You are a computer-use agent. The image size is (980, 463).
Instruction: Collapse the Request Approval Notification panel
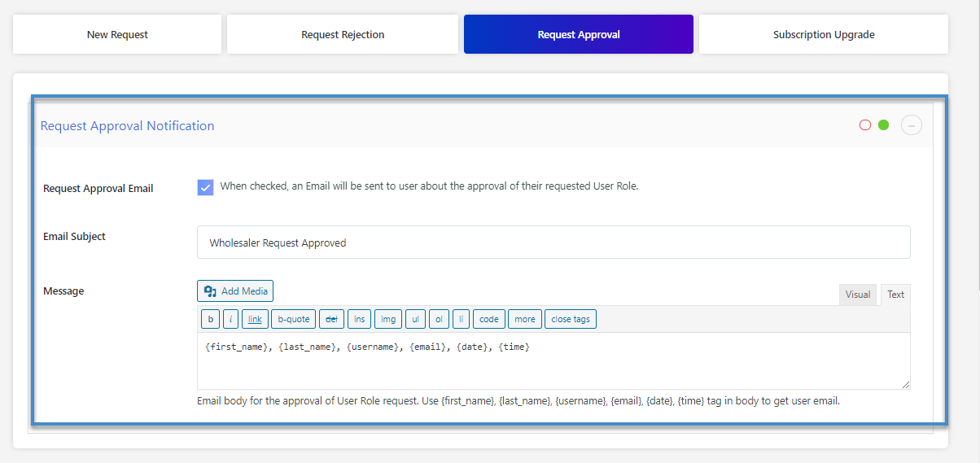pyautogui.click(x=912, y=125)
